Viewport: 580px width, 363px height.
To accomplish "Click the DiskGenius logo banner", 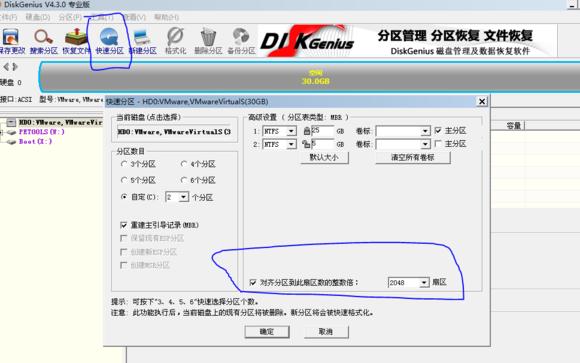I will 407,41.
